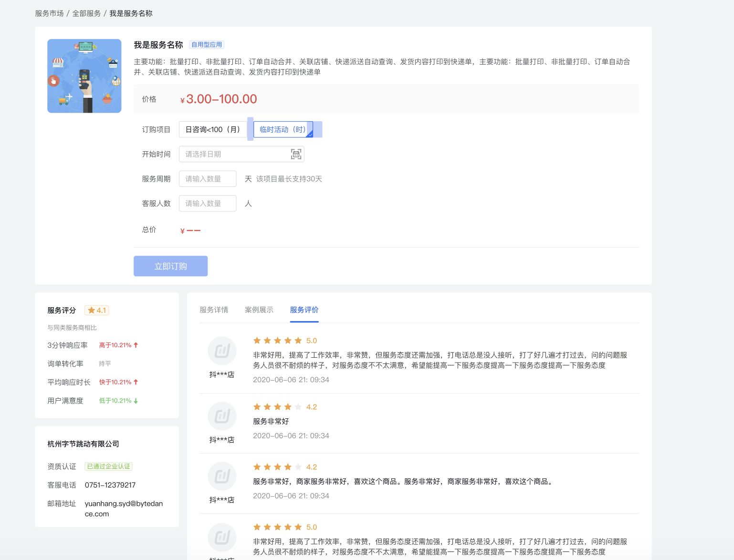
Task: Click the 3分钟响应率 metric label
Action: [67, 345]
